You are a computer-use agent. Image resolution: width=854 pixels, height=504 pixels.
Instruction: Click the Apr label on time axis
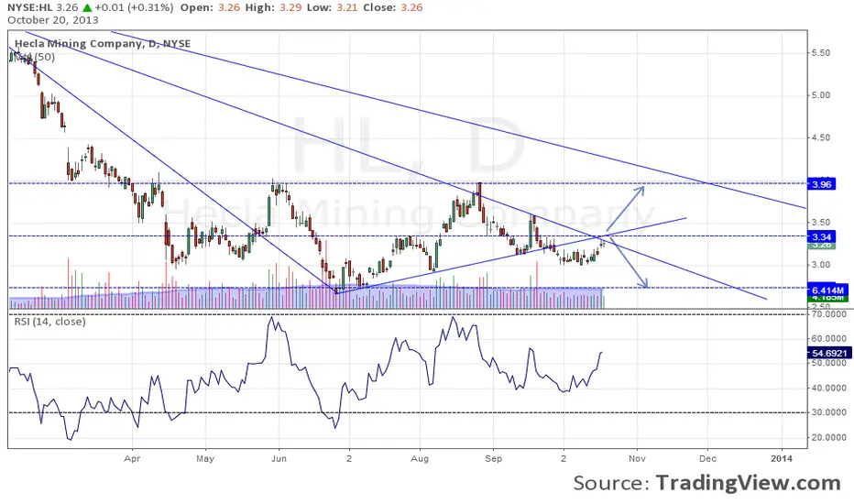pyautogui.click(x=132, y=459)
